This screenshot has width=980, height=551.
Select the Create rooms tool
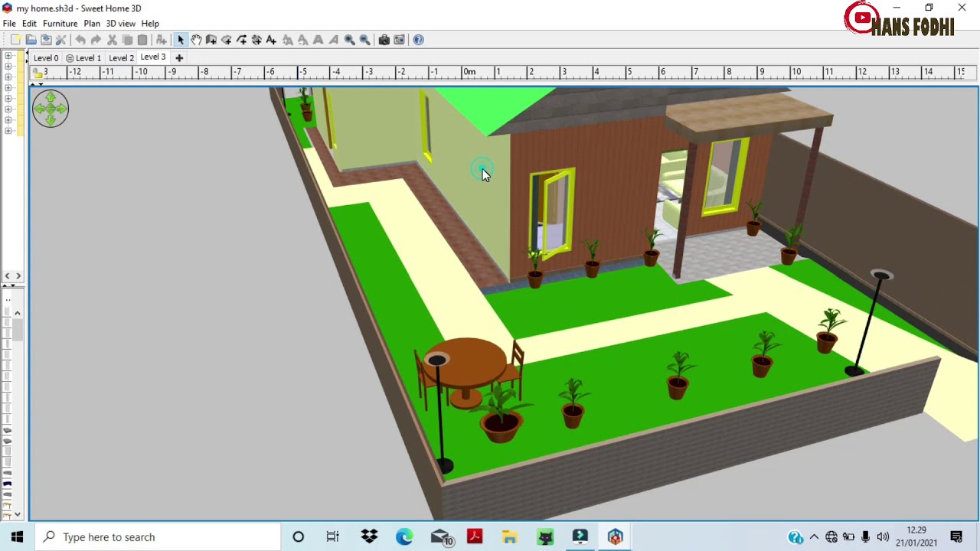(227, 40)
